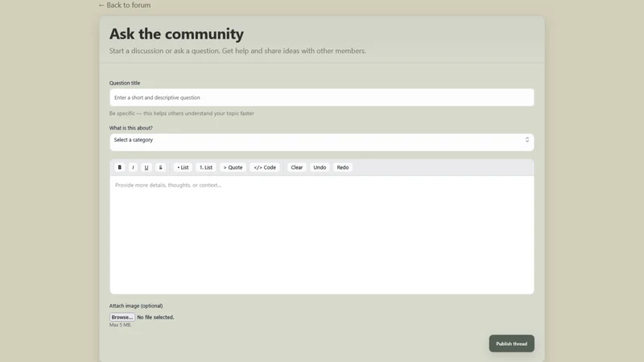Focus the Question title input field
Image resolution: width=644 pixels, height=362 pixels.
(321, 97)
